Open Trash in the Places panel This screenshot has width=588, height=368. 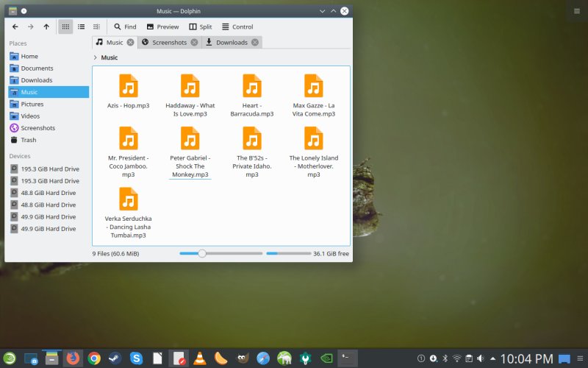point(28,140)
